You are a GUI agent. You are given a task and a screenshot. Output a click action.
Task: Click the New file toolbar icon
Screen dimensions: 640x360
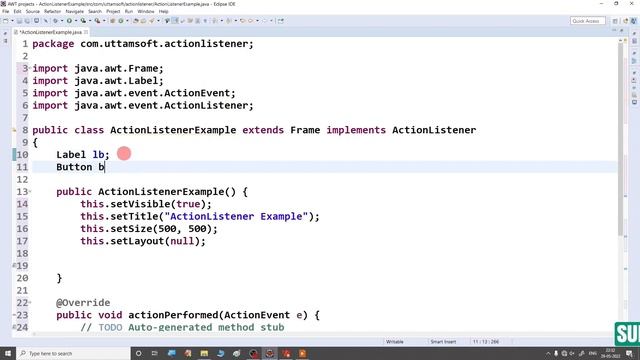(5, 21)
